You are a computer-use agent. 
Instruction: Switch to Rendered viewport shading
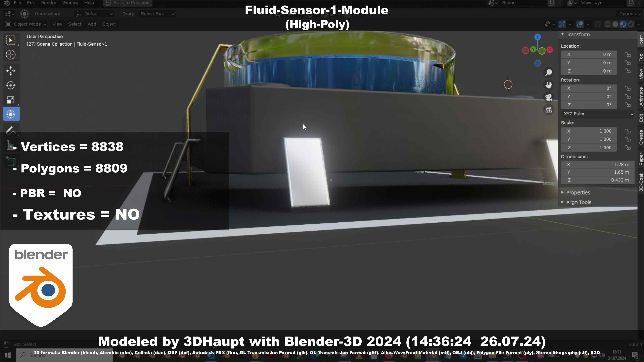point(631,24)
